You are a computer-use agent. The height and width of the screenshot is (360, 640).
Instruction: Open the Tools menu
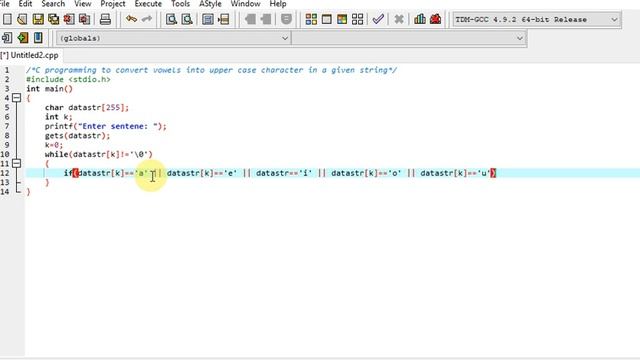click(x=180, y=4)
